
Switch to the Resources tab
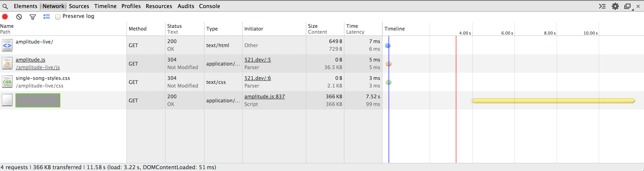tap(159, 6)
